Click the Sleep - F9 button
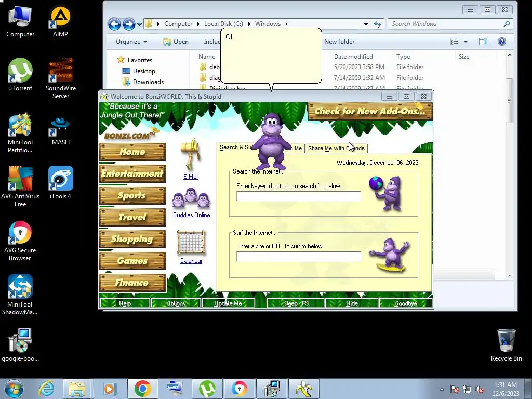Viewport: 532px width, 399px height. pyautogui.click(x=296, y=303)
